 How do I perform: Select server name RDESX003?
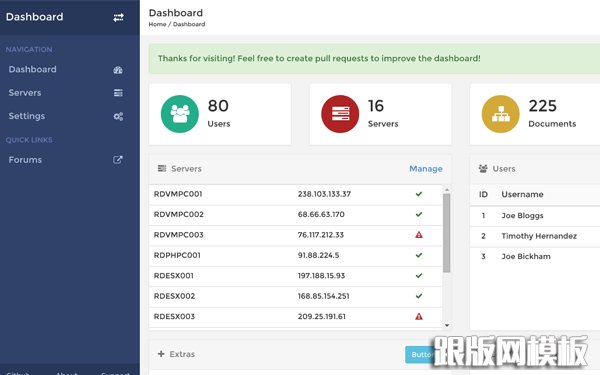174,316
